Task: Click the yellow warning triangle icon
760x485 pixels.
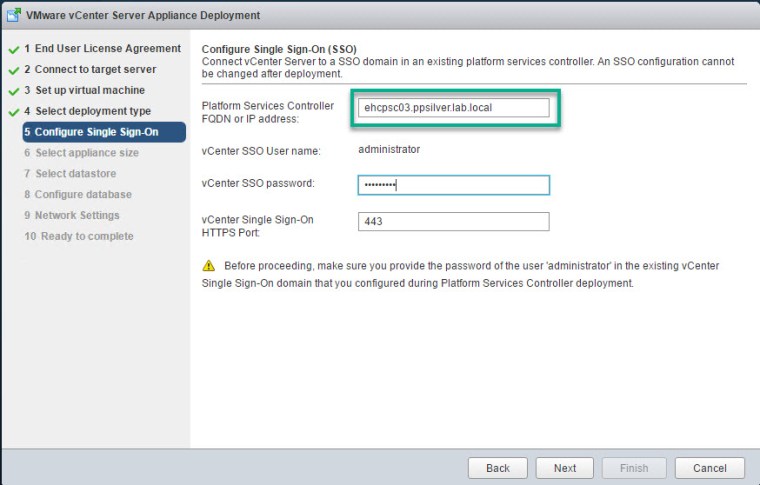Action: (208, 266)
